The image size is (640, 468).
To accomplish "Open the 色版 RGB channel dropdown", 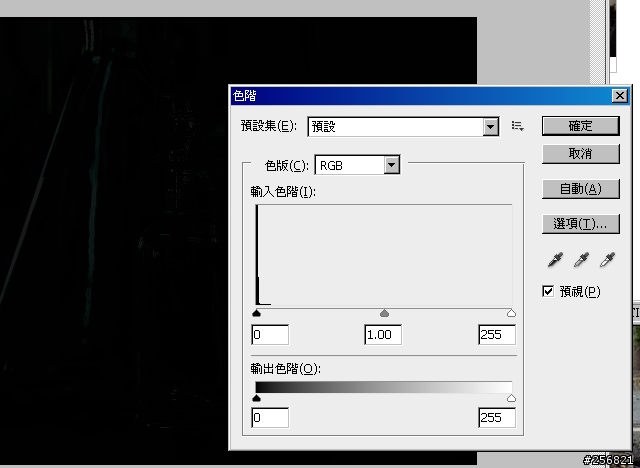I will coord(357,165).
